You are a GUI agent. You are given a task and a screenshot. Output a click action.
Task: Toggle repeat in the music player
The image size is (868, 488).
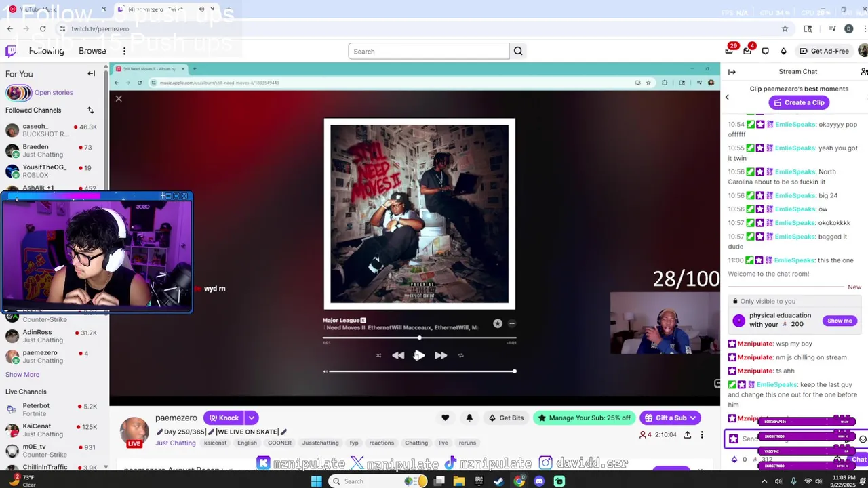pos(460,355)
